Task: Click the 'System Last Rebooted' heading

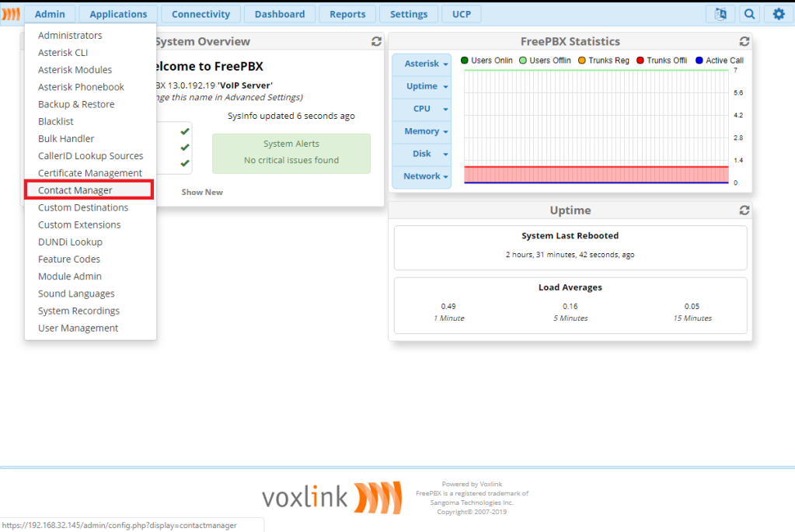Action: [x=570, y=236]
